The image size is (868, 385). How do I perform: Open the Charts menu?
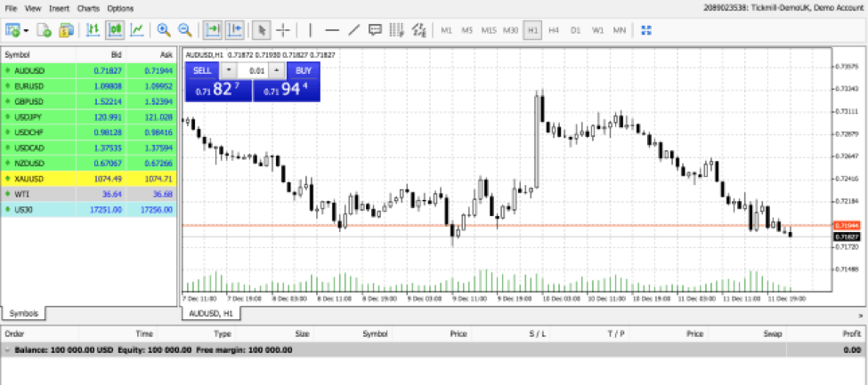pyautogui.click(x=88, y=8)
